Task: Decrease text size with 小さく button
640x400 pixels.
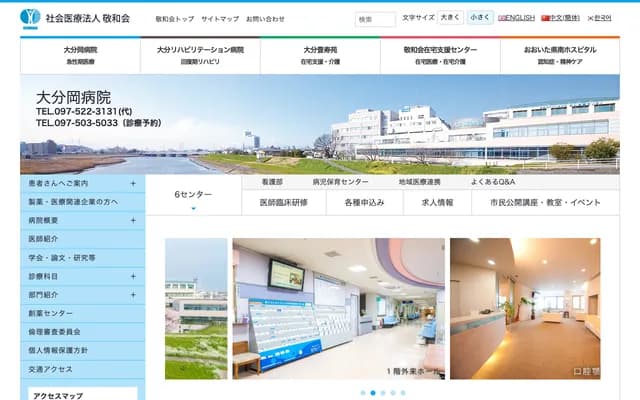Action: (x=480, y=18)
